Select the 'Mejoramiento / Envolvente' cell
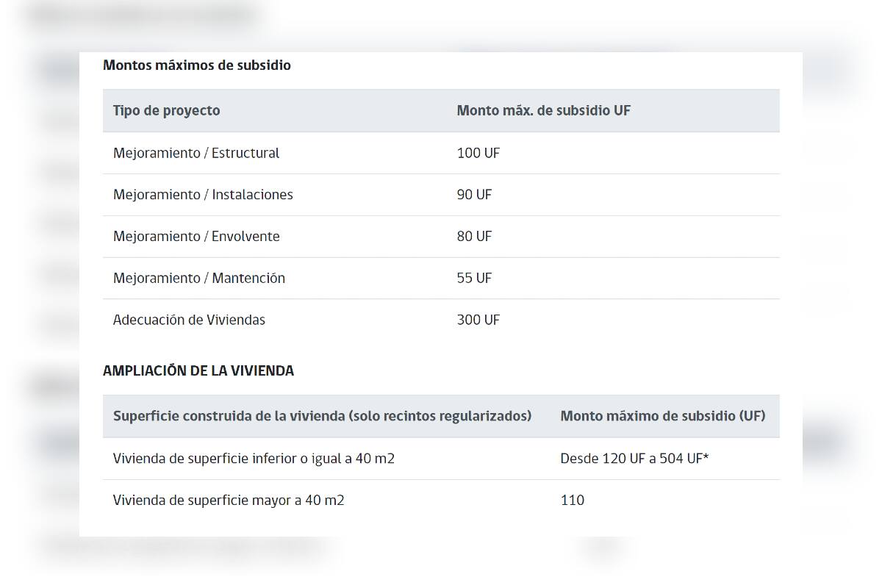The image size is (882, 588). [x=196, y=237]
